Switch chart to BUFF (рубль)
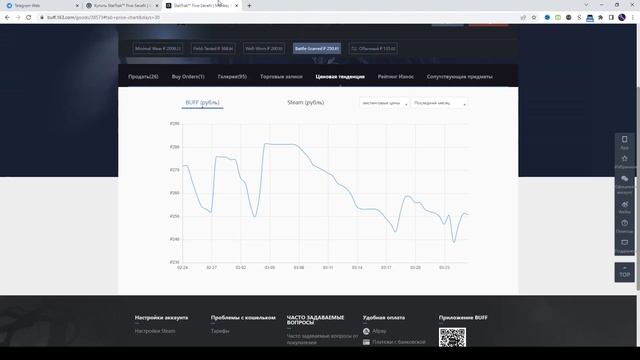Viewport: 640px width, 360px height. point(202,102)
